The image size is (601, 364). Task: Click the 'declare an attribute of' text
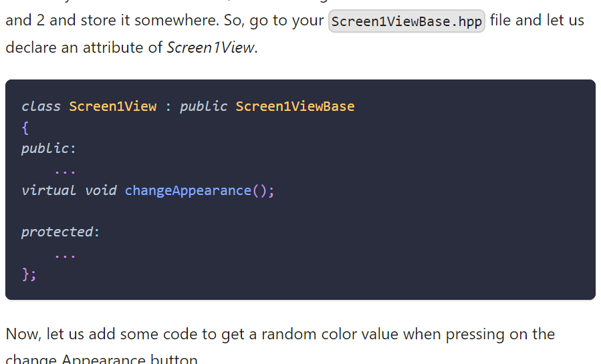pos(84,47)
